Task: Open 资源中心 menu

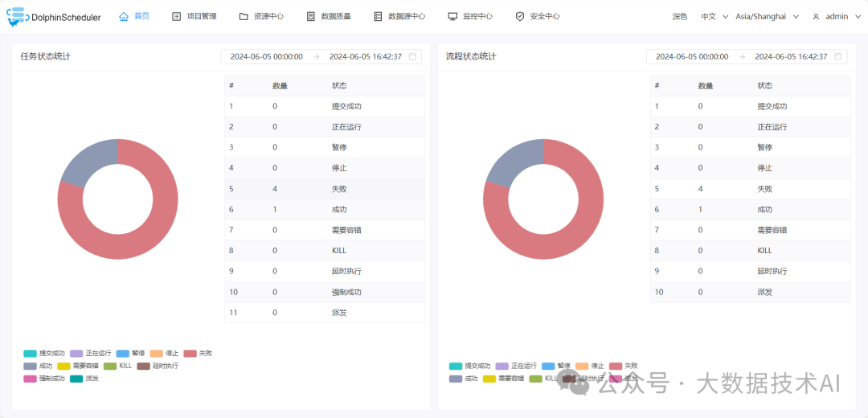Action: [x=261, y=17]
